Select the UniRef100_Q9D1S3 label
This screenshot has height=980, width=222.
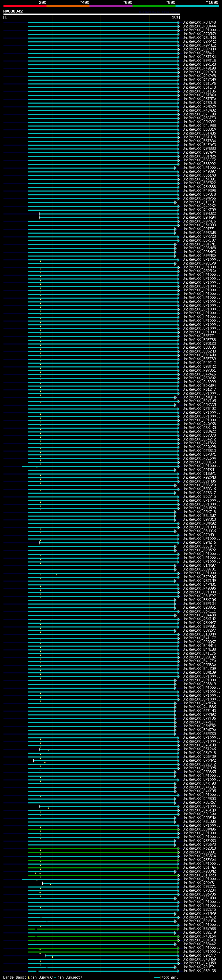pos(199,343)
